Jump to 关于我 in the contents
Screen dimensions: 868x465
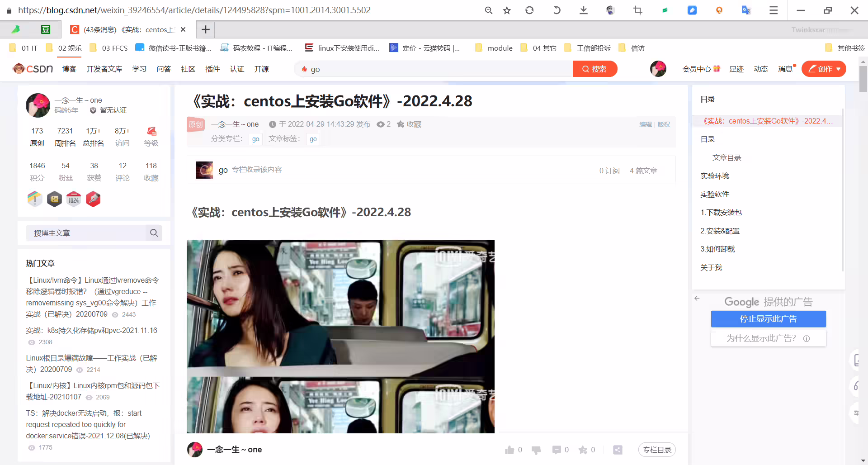(711, 268)
